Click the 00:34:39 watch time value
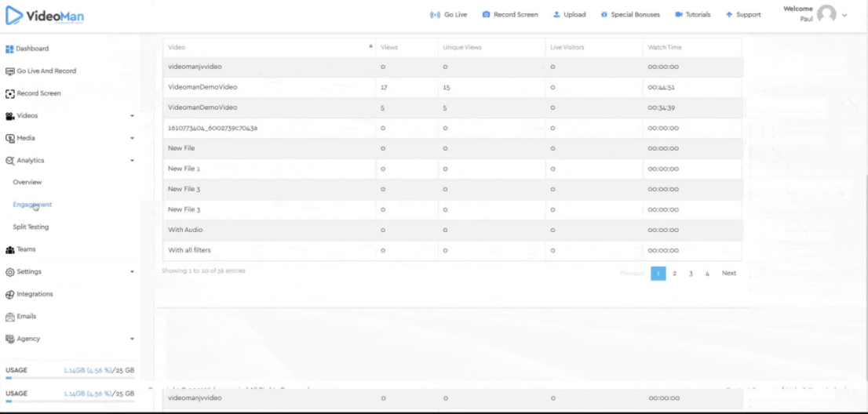868x414 pixels. point(662,107)
